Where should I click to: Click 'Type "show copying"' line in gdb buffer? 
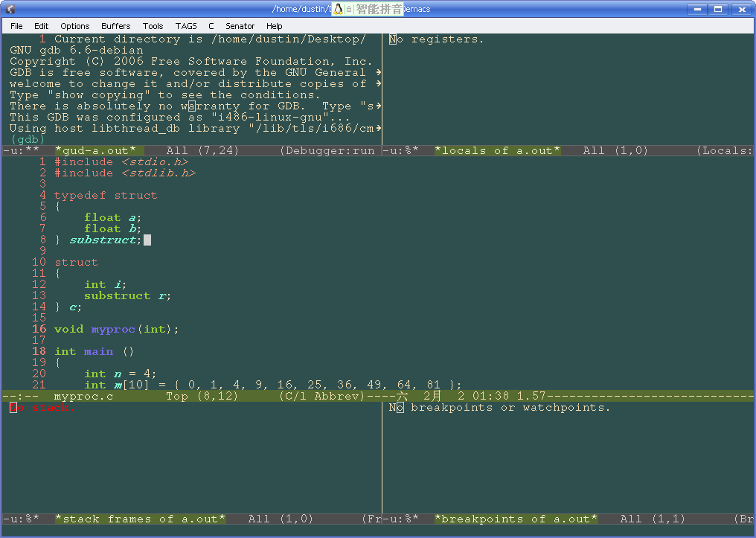pos(165,95)
